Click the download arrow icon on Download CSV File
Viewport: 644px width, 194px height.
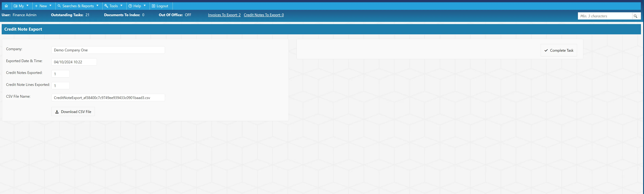57,112
